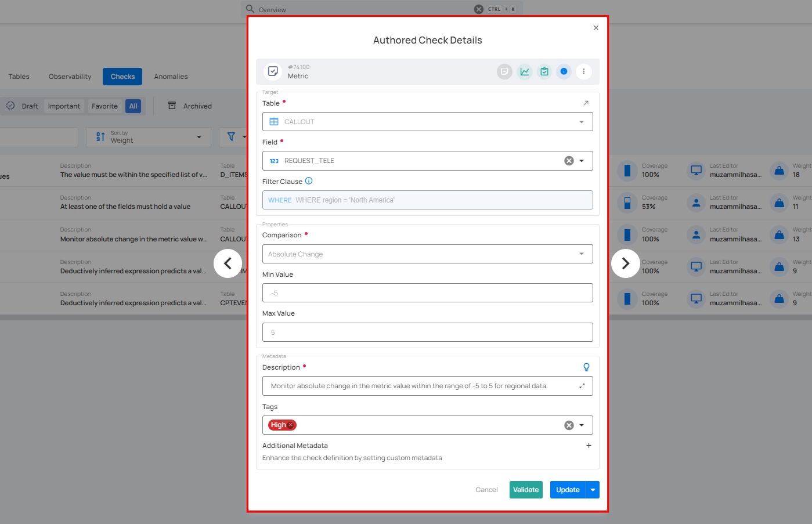Clear the REQUEST_TELE field selection
Image resolution: width=812 pixels, height=524 pixels.
click(x=569, y=161)
